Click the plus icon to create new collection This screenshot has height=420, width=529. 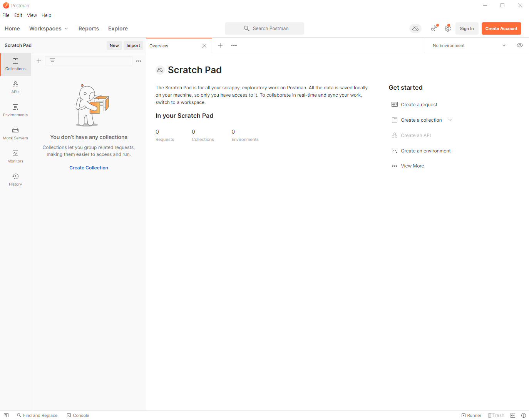point(39,61)
